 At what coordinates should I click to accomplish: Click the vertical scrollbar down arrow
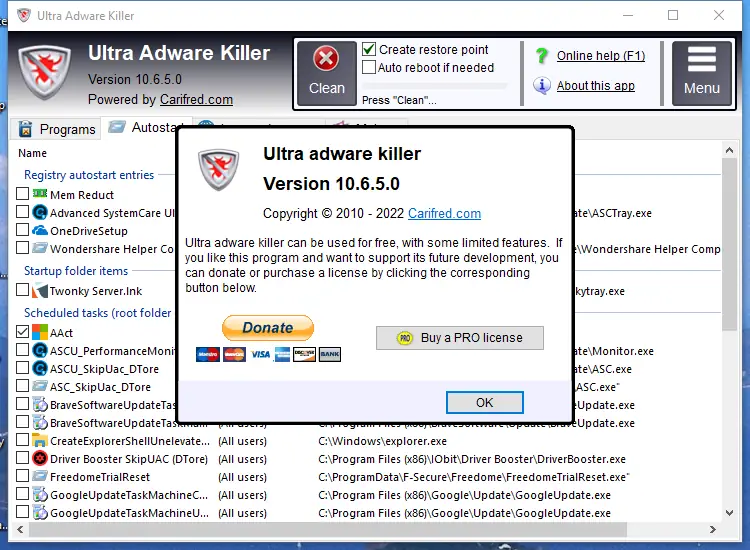coord(729,513)
